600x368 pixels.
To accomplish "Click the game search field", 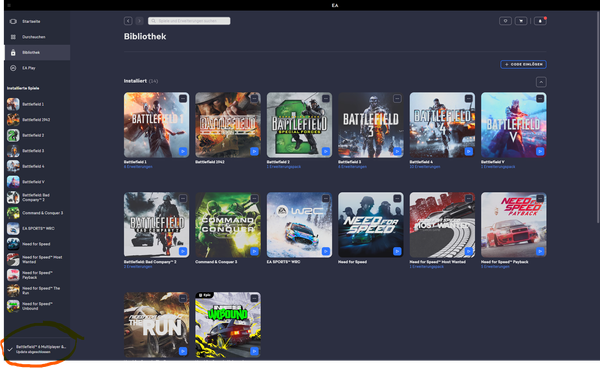I will pos(189,21).
